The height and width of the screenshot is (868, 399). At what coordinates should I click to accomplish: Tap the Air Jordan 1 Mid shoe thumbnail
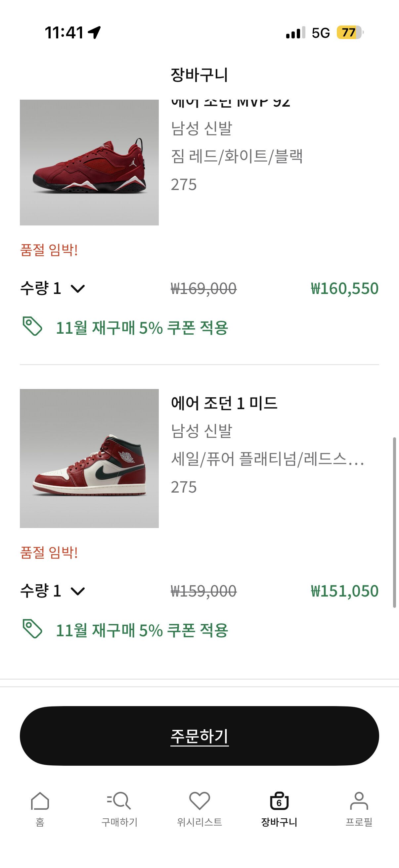pos(89,458)
